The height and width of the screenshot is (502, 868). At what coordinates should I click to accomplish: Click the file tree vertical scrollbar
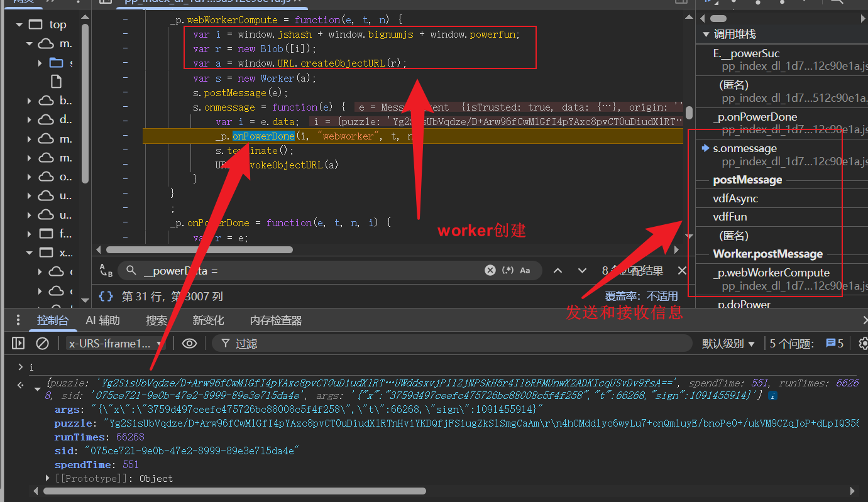[85, 104]
